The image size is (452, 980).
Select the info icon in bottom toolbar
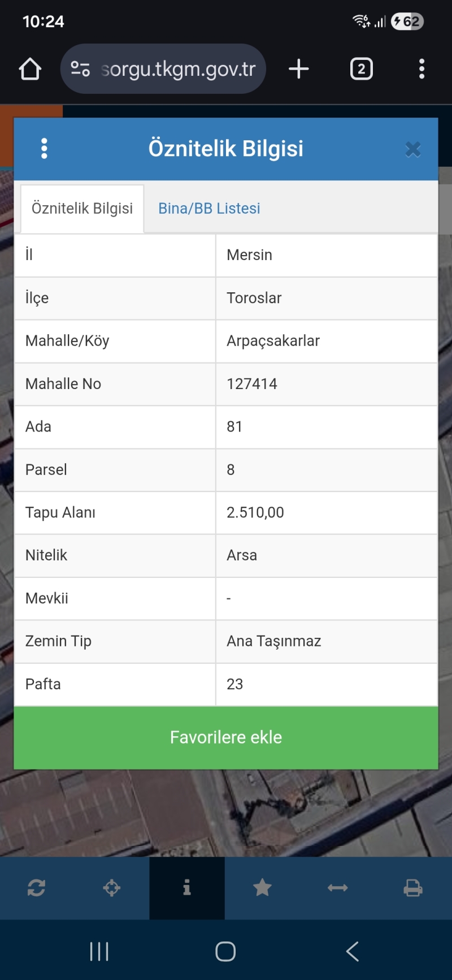(x=187, y=888)
